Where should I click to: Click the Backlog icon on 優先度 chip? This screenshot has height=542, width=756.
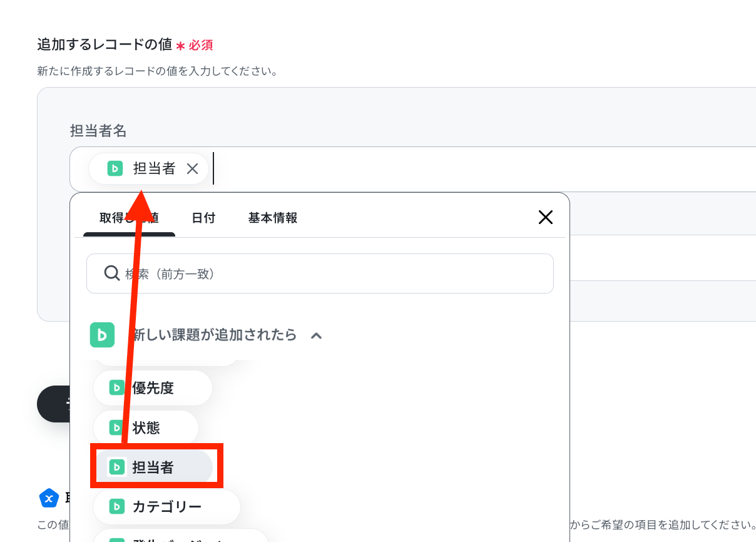[x=116, y=388]
